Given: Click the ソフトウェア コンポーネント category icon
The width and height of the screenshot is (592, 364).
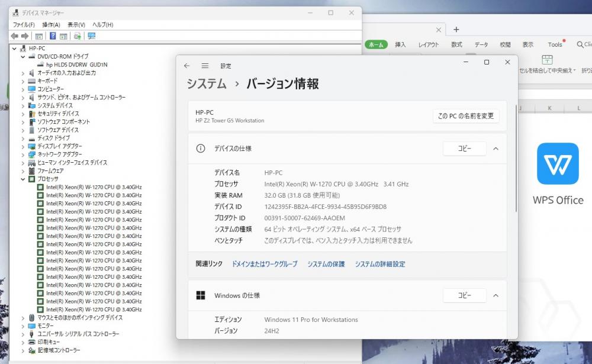Looking at the screenshot, I should [x=32, y=121].
